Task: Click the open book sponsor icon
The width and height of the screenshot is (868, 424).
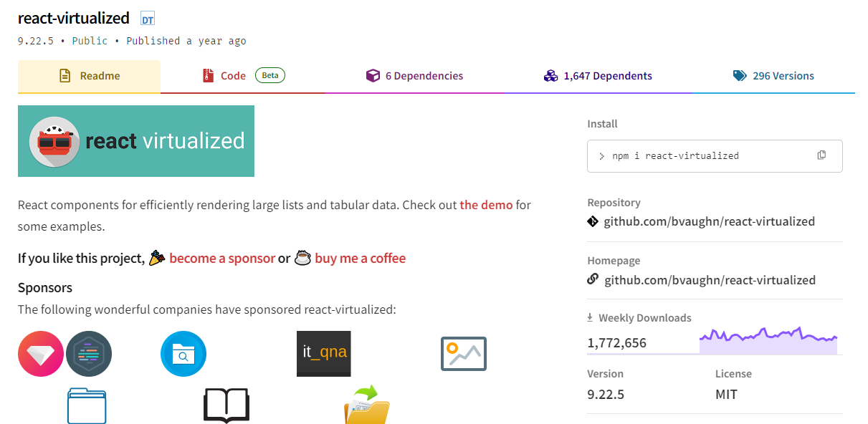Action: pos(226,406)
